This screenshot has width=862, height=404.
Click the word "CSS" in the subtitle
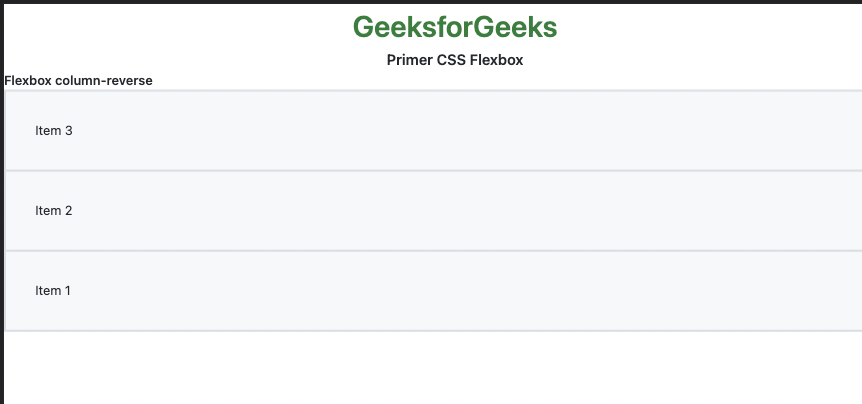pyautogui.click(x=451, y=60)
